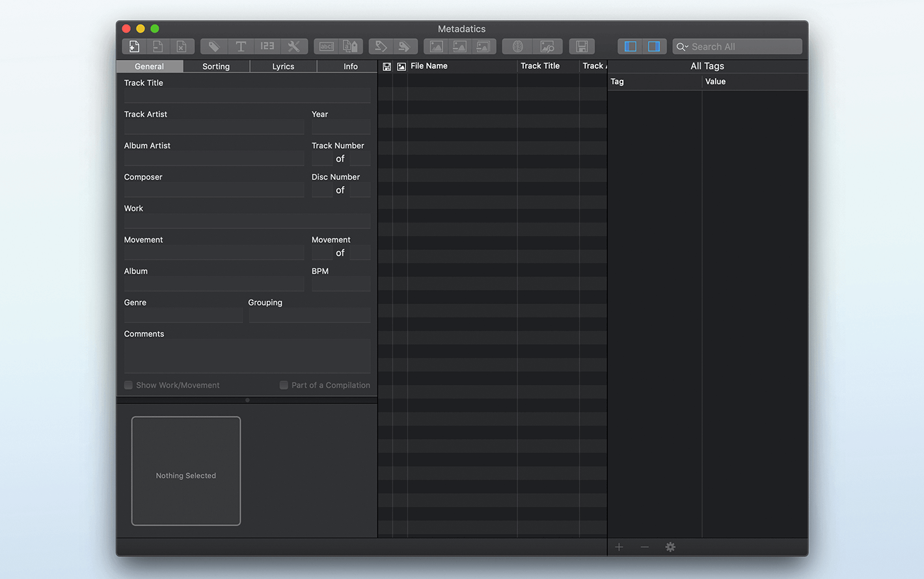Click the Tag column header
This screenshot has height=579, width=924.
coord(655,81)
